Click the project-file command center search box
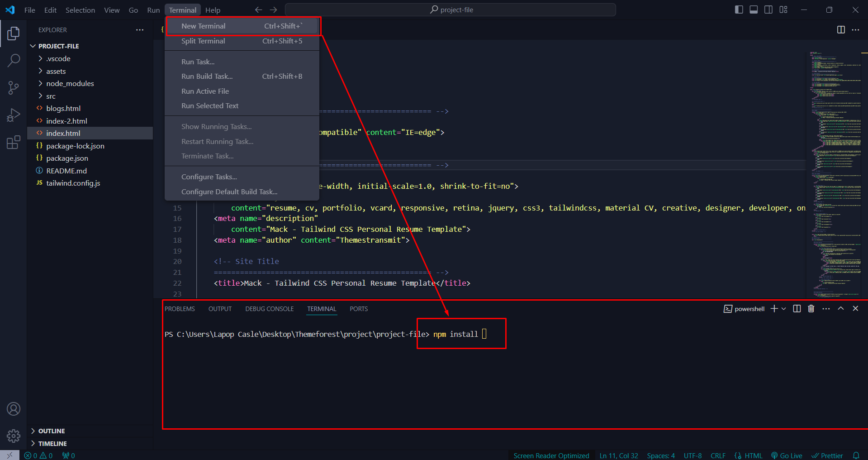 coord(451,10)
